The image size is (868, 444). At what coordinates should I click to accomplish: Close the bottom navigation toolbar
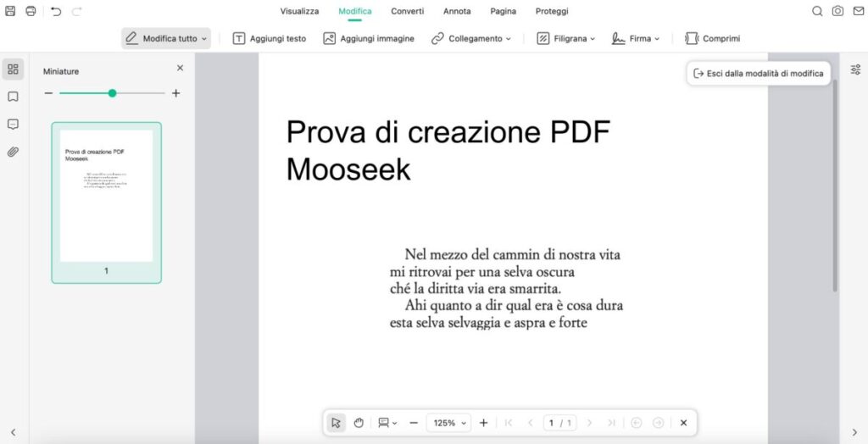tap(684, 423)
